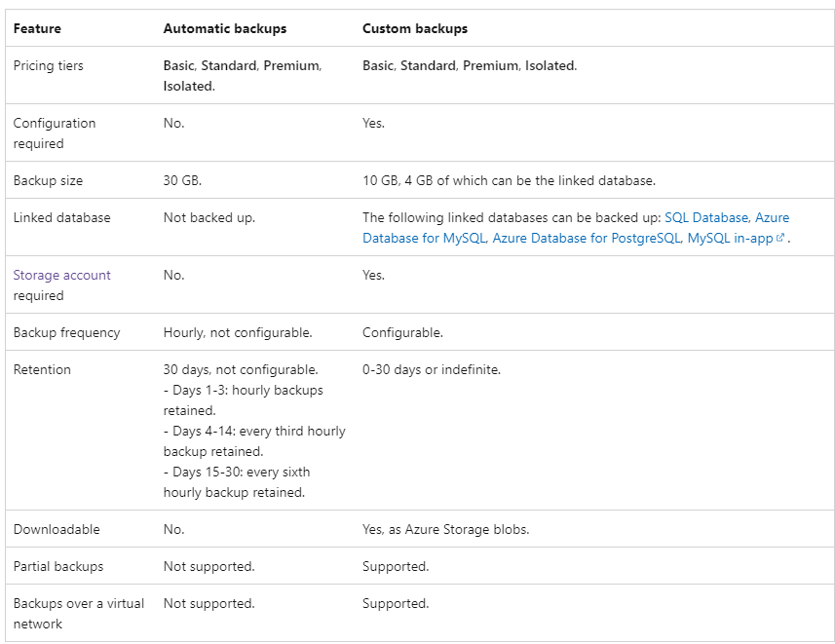Follow the Storage account link
This screenshot has width=835, height=644.
click(61, 275)
